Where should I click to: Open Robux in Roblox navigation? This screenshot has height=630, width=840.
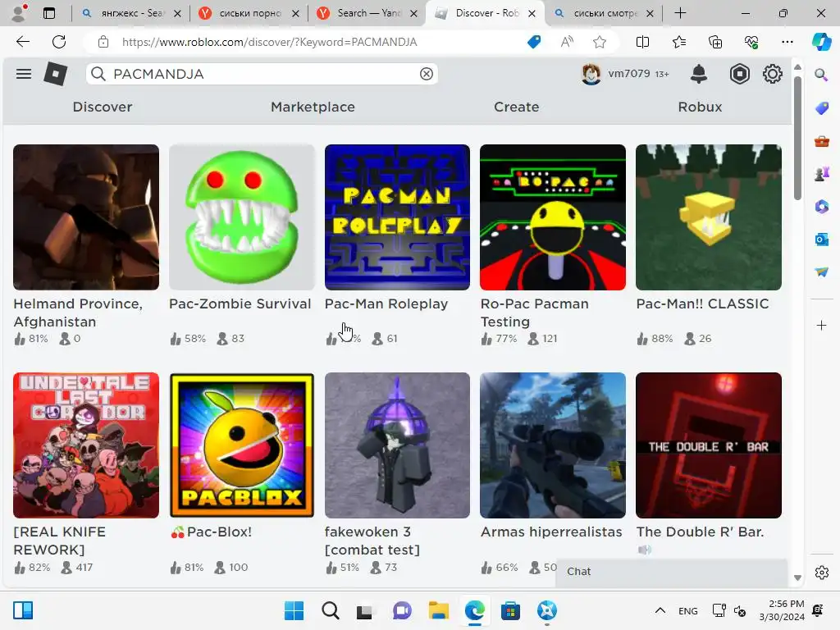coord(700,107)
